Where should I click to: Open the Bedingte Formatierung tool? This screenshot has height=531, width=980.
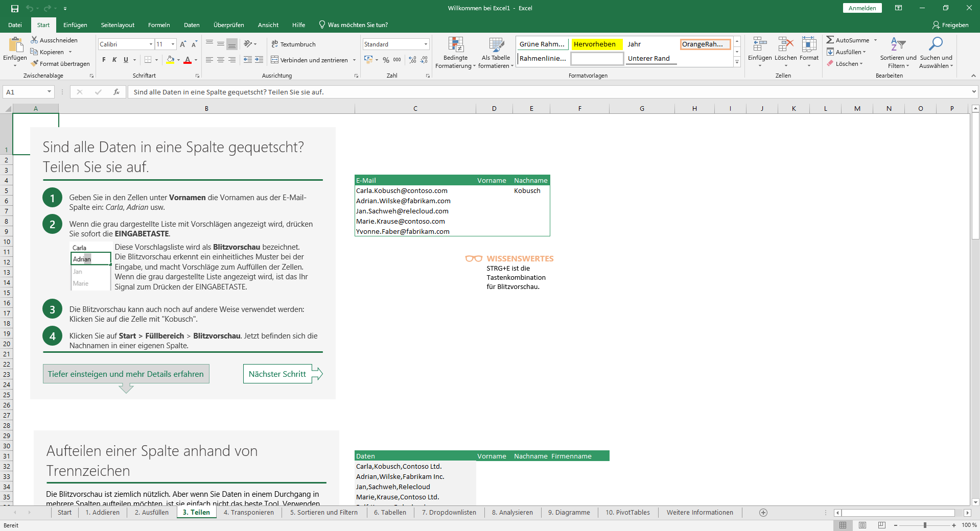[455, 53]
